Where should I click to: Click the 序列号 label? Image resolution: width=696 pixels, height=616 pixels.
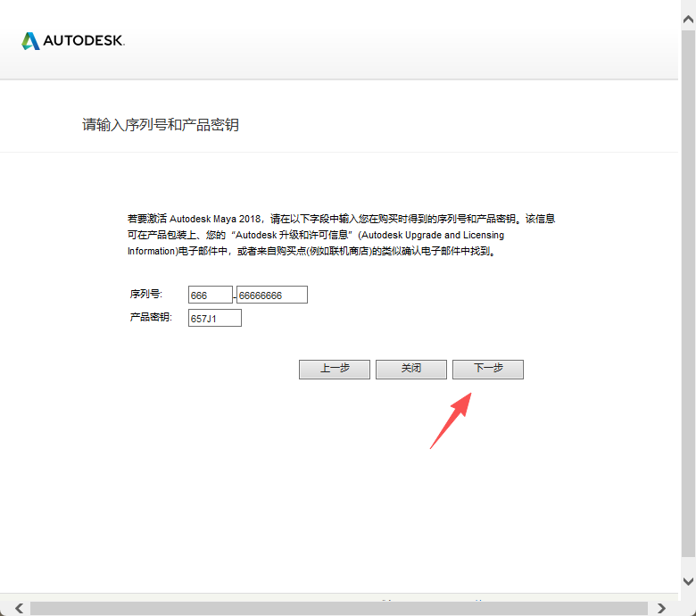[x=146, y=294]
